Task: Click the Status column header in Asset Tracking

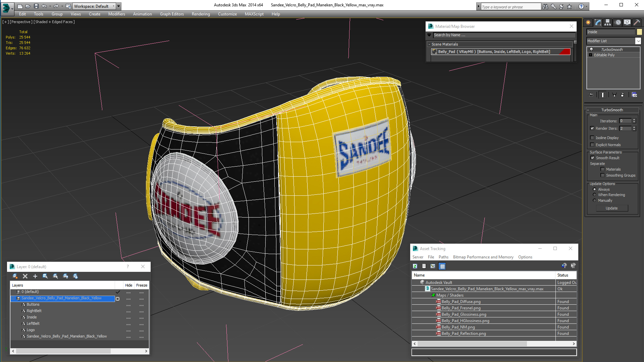Action: pyautogui.click(x=567, y=275)
